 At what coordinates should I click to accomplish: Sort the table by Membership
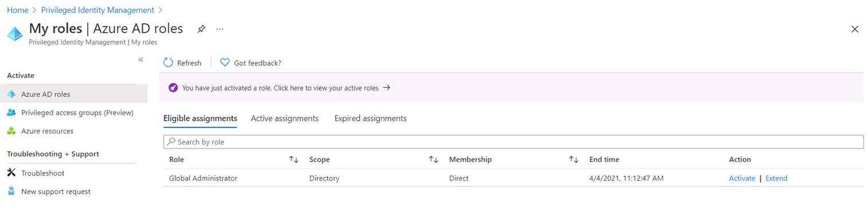(x=574, y=159)
